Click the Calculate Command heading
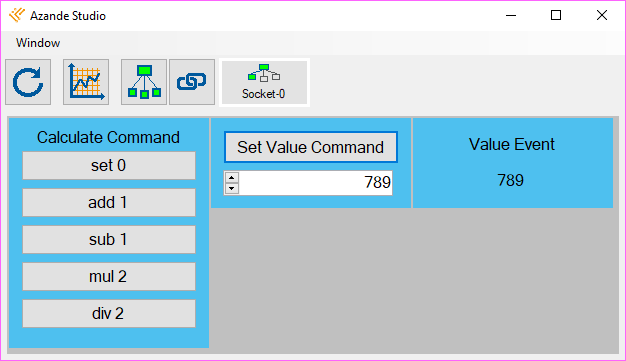Image resolution: width=626 pixels, height=361 pixels. (x=108, y=137)
